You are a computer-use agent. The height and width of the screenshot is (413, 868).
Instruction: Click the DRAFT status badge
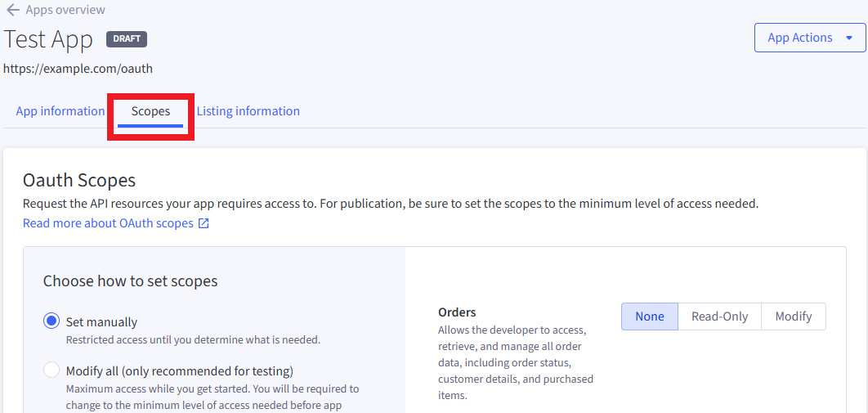126,38
